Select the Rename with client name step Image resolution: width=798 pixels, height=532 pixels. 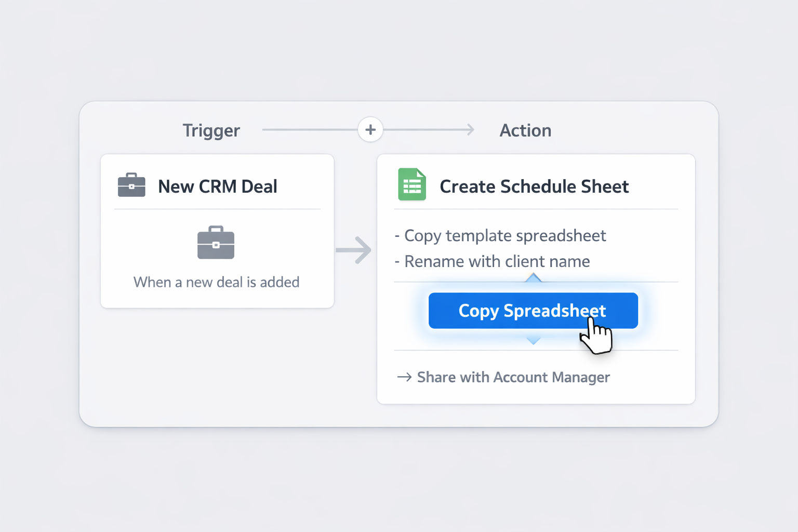click(x=492, y=261)
